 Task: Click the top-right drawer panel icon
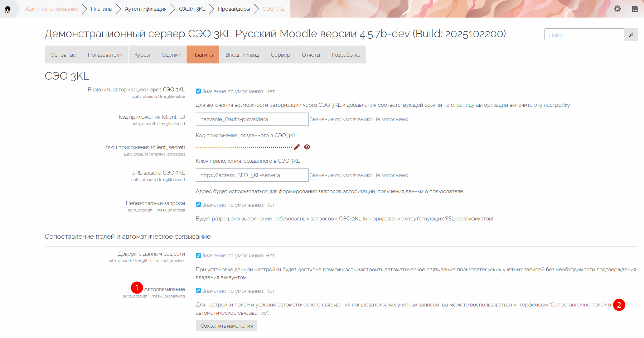635,9
